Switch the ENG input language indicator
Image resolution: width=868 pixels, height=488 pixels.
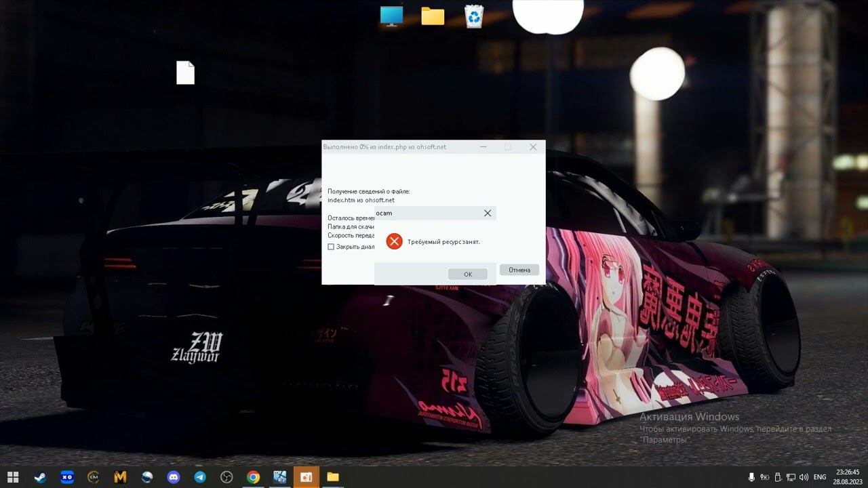click(x=820, y=477)
